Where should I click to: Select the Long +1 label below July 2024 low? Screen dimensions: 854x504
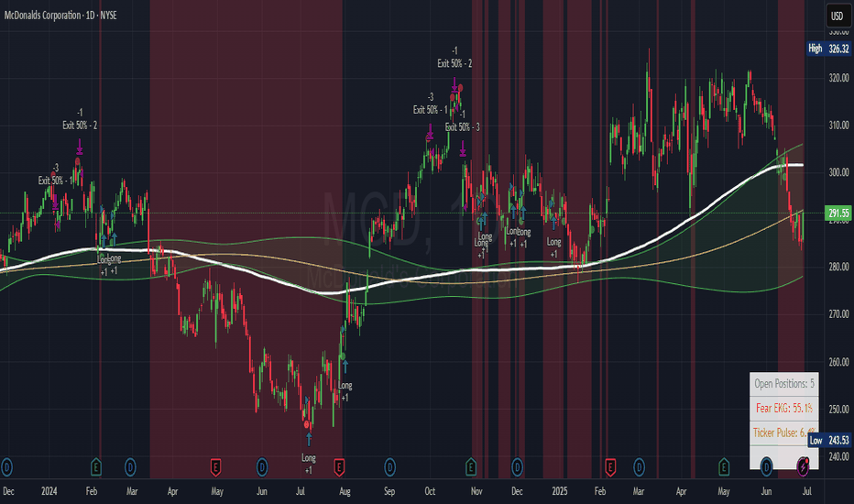click(x=309, y=464)
